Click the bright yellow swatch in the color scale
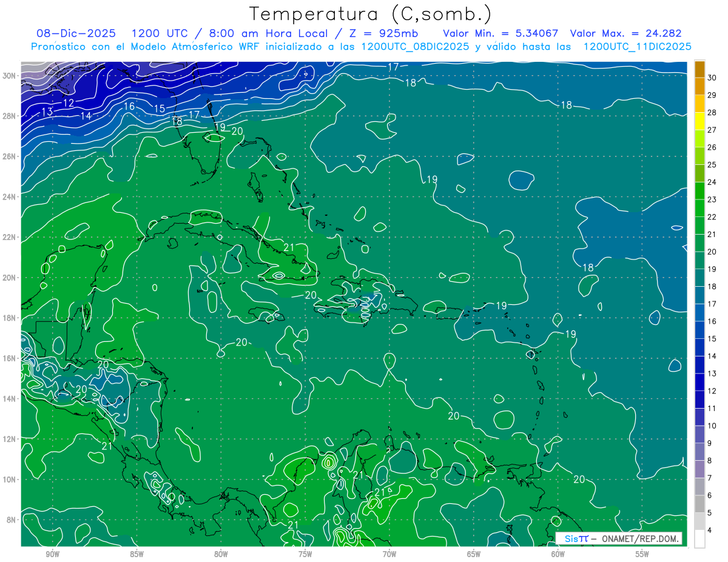Viewport: 728px width, 562px height. point(699,121)
